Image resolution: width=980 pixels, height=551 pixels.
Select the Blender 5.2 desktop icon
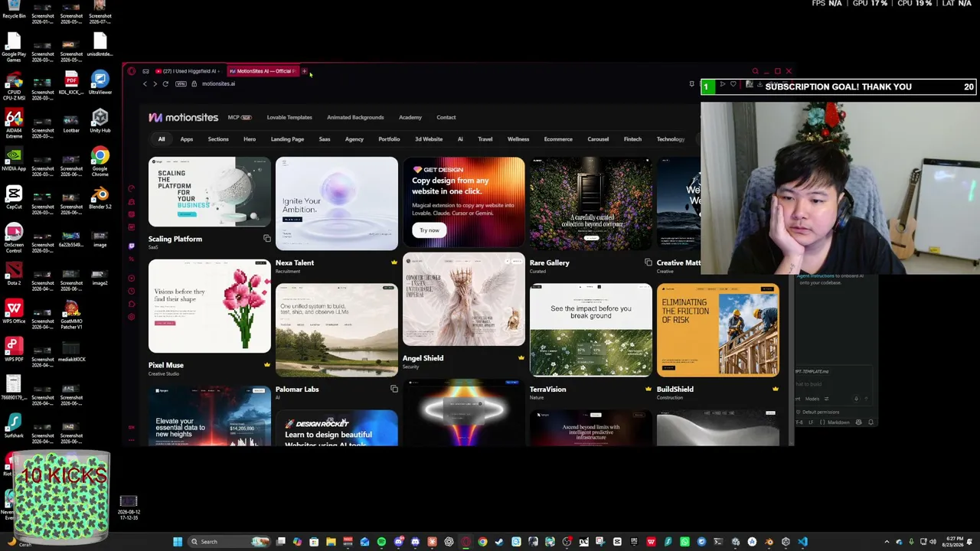100,197
